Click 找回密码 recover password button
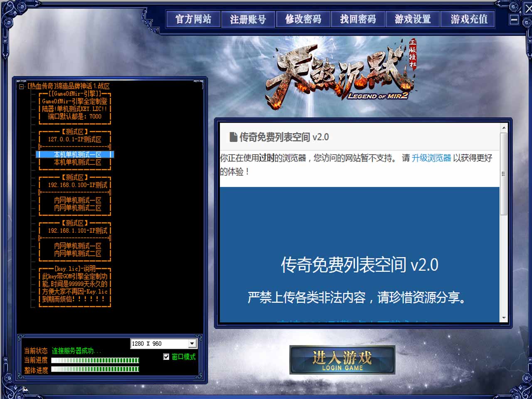The image size is (532, 399). (x=358, y=19)
